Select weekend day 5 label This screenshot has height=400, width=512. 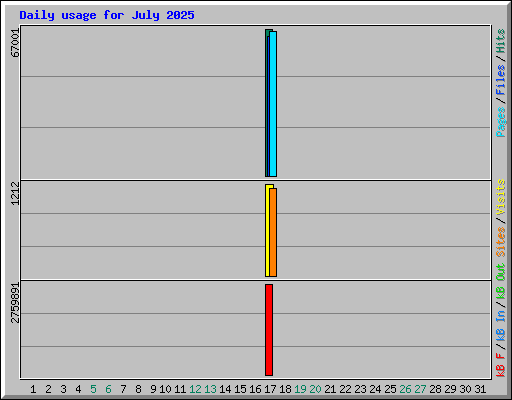[93, 389]
